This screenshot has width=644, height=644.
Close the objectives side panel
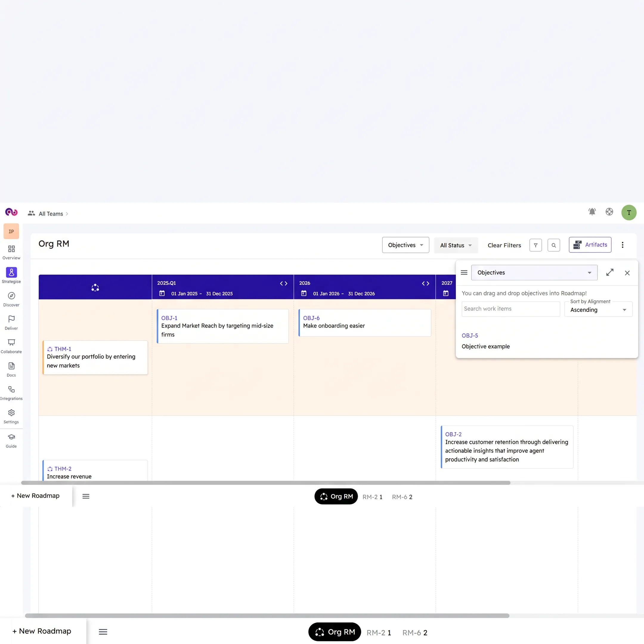627,273
